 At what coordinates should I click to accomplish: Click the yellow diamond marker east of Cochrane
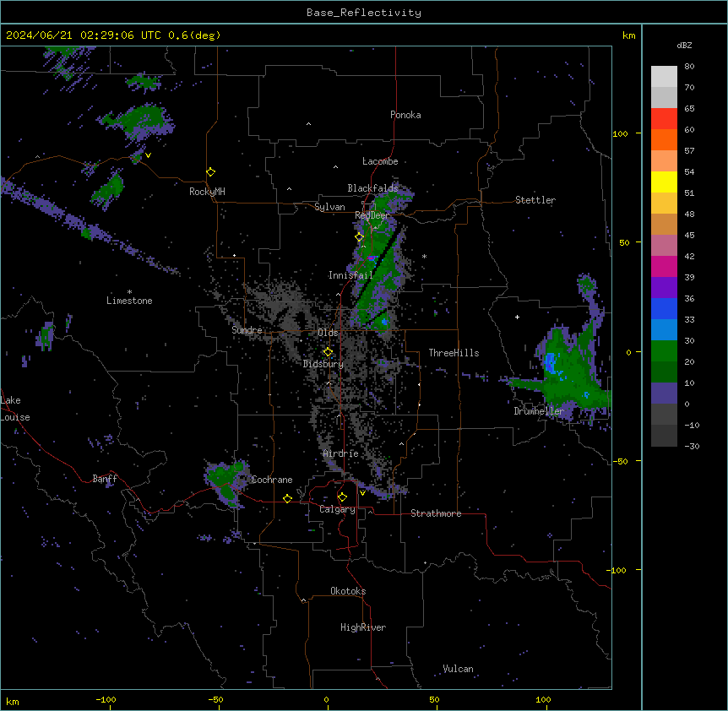[287, 498]
